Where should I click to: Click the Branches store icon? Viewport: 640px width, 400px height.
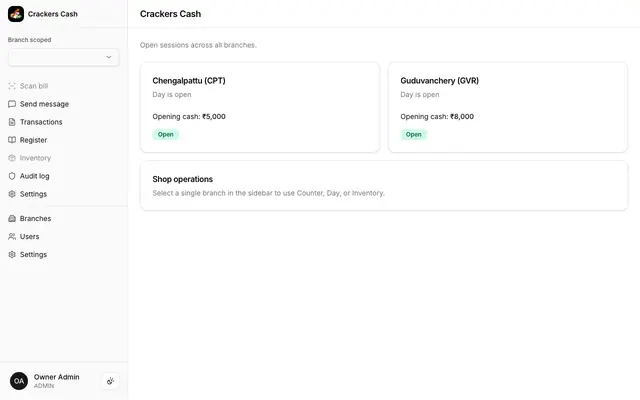[12, 218]
